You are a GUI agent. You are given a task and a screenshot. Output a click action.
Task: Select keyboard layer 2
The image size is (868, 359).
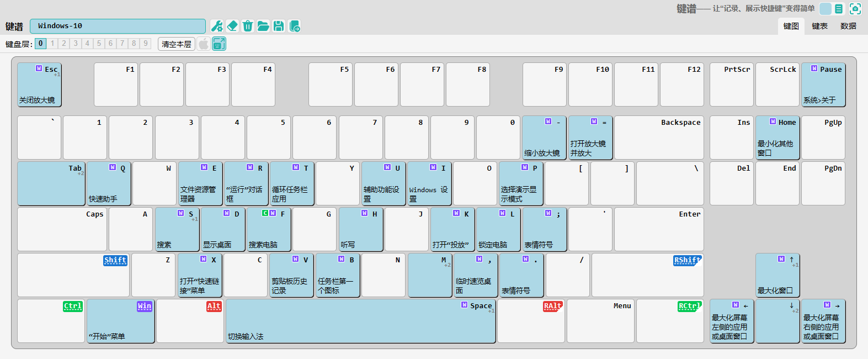click(64, 44)
